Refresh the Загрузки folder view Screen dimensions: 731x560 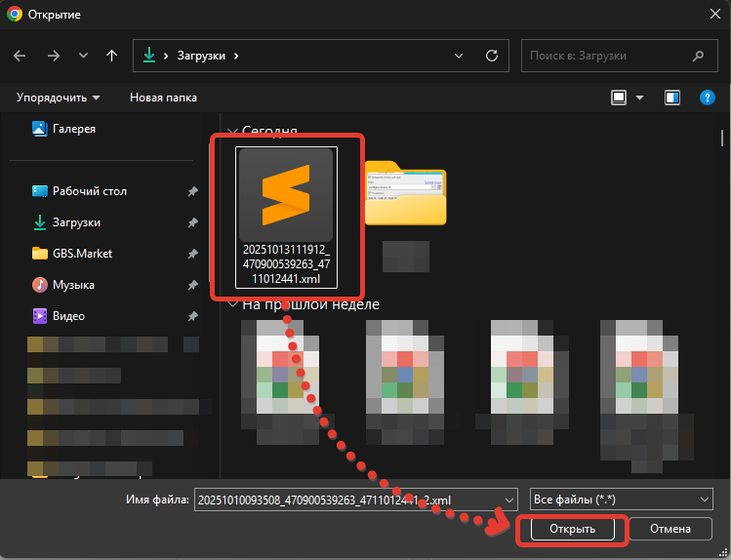point(491,56)
